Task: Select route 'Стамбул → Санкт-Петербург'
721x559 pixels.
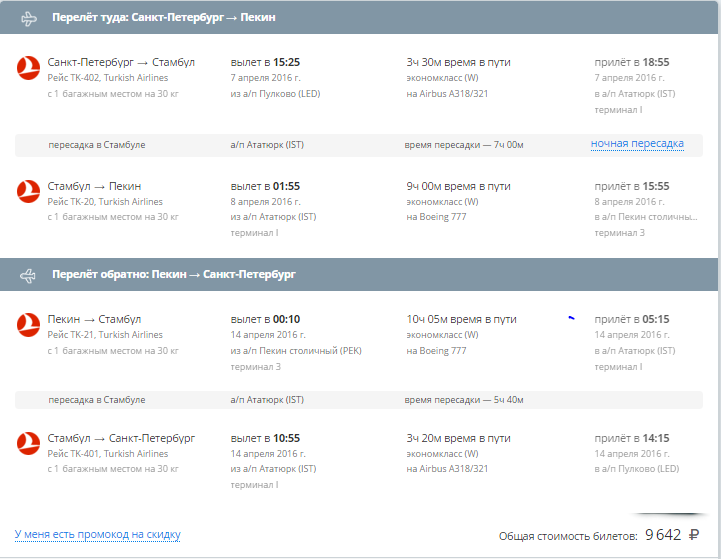Action: 121,438
